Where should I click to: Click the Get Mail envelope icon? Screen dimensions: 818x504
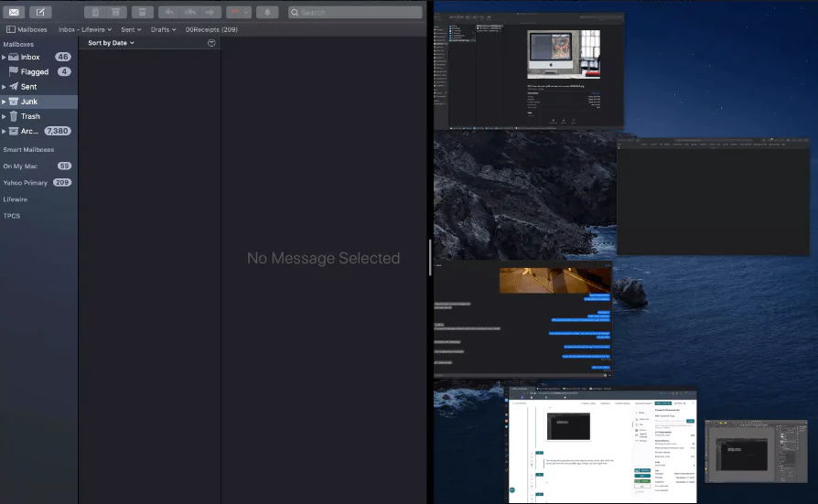[x=15, y=12]
